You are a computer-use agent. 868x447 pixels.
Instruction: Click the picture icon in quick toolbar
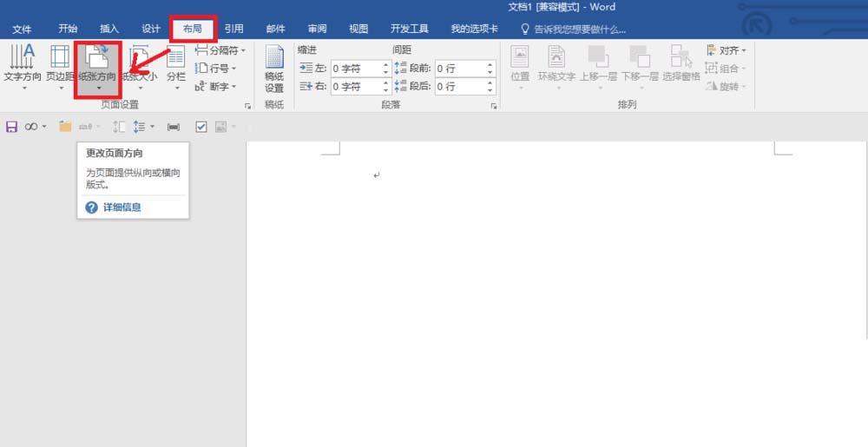click(220, 127)
